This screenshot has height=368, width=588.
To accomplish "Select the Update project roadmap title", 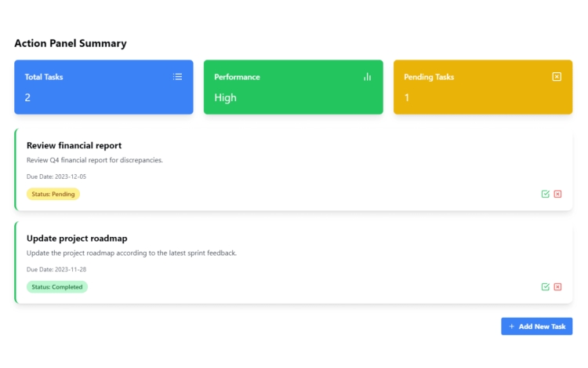I will (x=77, y=239).
